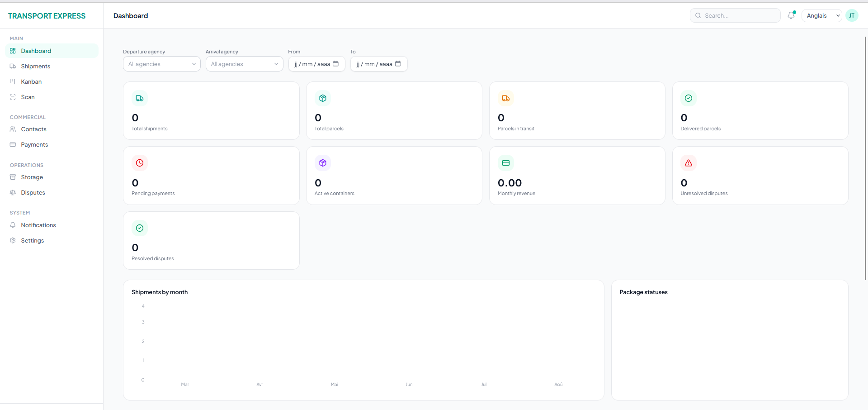The height and width of the screenshot is (410, 868).
Task: Click the Delivered parcels label
Action: (x=700, y=129)
